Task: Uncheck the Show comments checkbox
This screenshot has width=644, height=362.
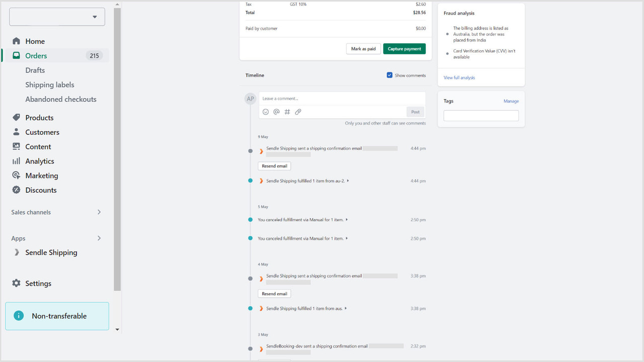Action: (389, 74)
